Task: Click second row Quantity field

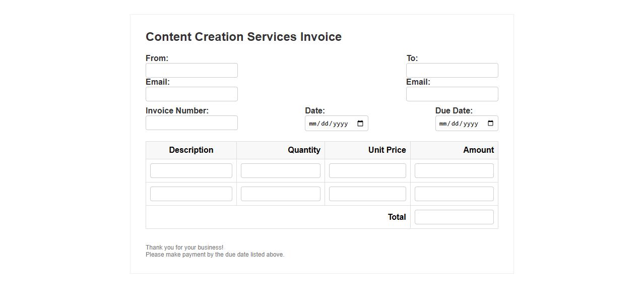Action: pyautogui.click(x=280, y=194)
